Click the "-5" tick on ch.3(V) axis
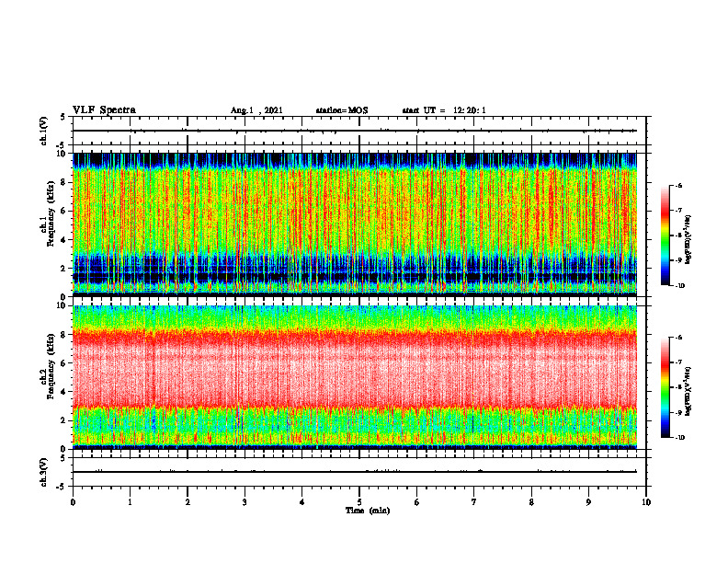The image size is (728, 563). click(x=62, y=487)
